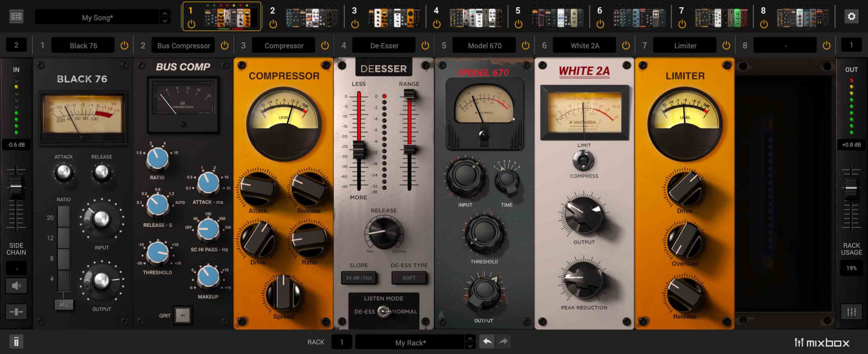Open the My Song preset name field
868x354 pixels.
pyautogui.click(x=97, y=17)
